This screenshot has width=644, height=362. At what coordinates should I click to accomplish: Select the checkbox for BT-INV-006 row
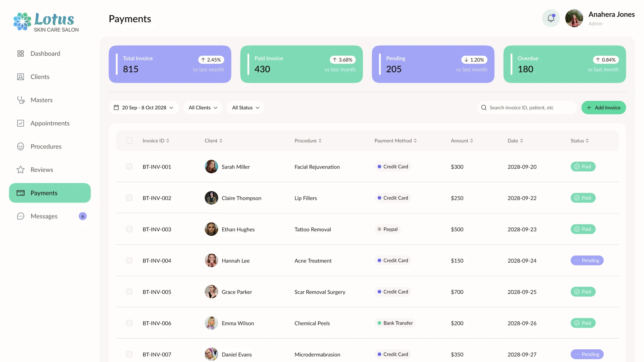129,323
